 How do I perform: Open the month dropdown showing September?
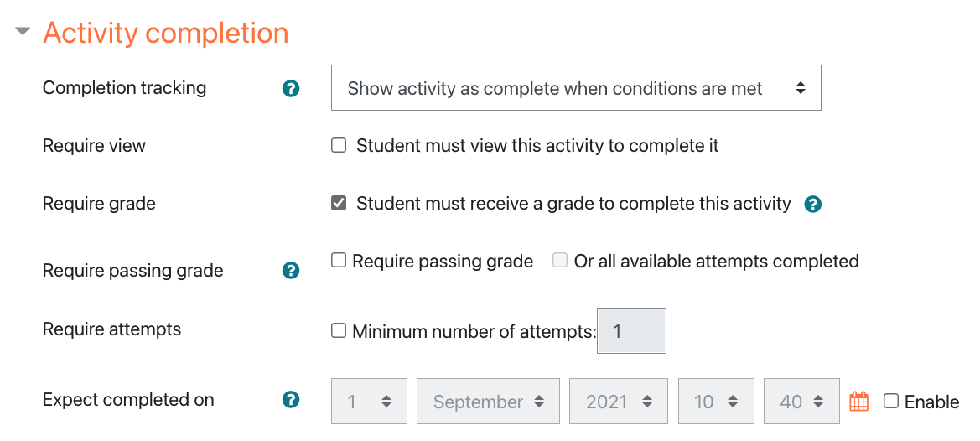(488, 401)
